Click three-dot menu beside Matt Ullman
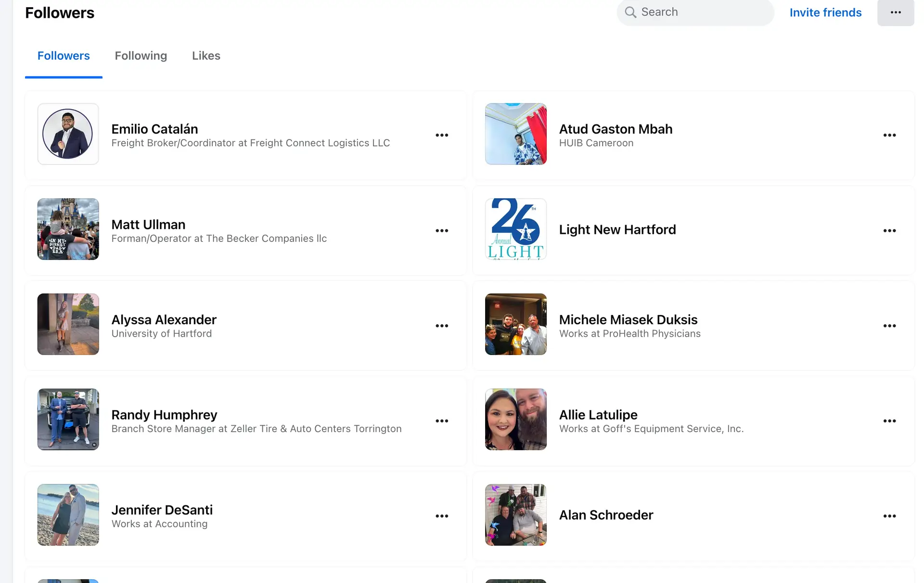Screen dimensions: 924x583 (x=442, y=230)
